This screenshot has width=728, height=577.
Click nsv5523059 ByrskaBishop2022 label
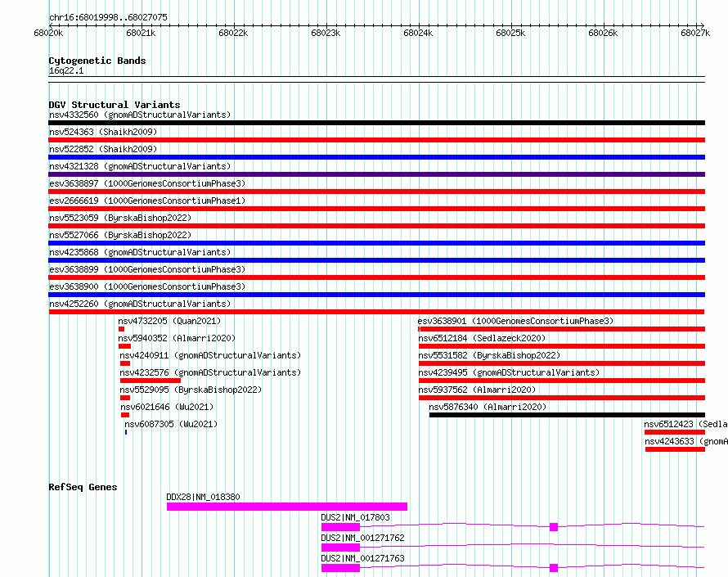tap(120, 218)
